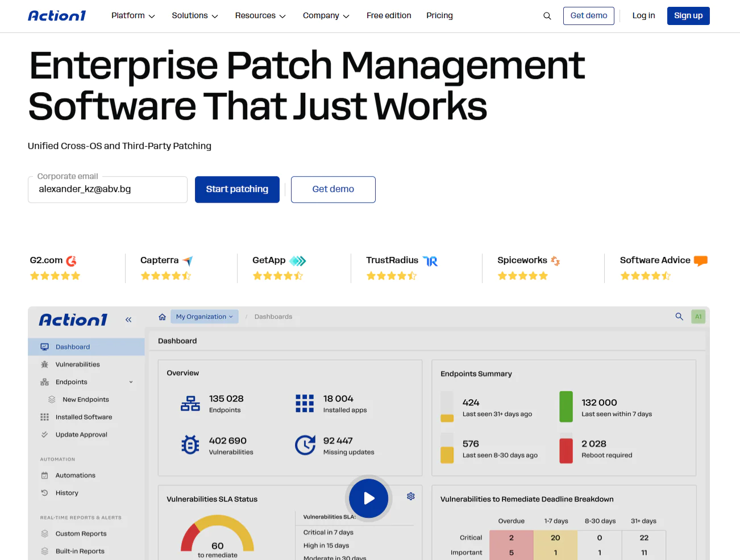The width and height of the screenshot is (740, 560).
Task: Click the Critical 1-7 days cell showing 20
Action: (555, 538)
